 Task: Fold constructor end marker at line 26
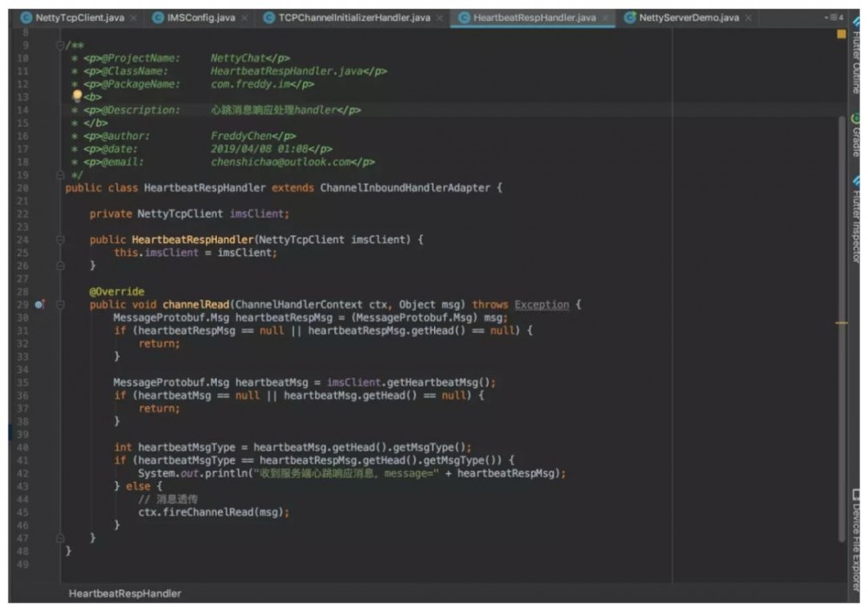point(60,266)
